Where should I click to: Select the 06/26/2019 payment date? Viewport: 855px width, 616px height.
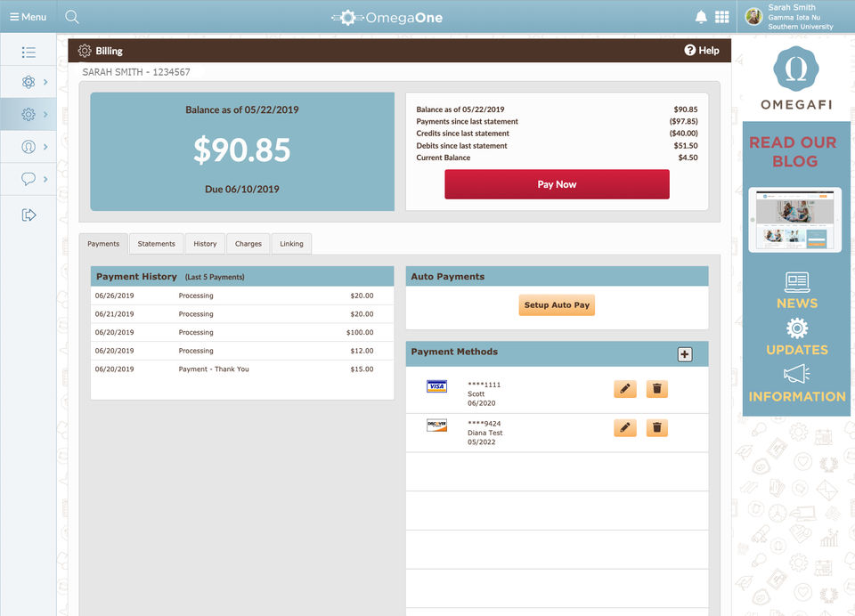pyautogui.click(x=115, y=296)
